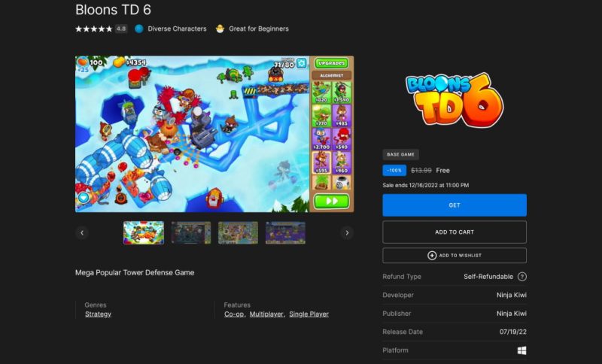Click the gold coins cash icon in screenshot

119,62
